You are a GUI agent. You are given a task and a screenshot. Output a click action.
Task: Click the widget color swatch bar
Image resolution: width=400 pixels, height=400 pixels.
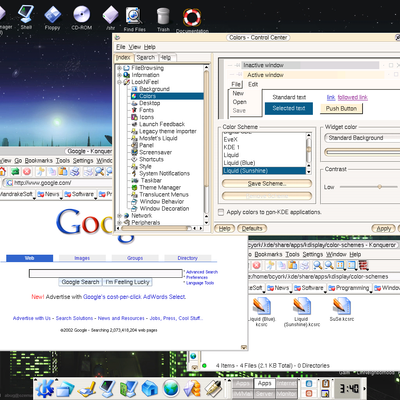coord(362,152)
